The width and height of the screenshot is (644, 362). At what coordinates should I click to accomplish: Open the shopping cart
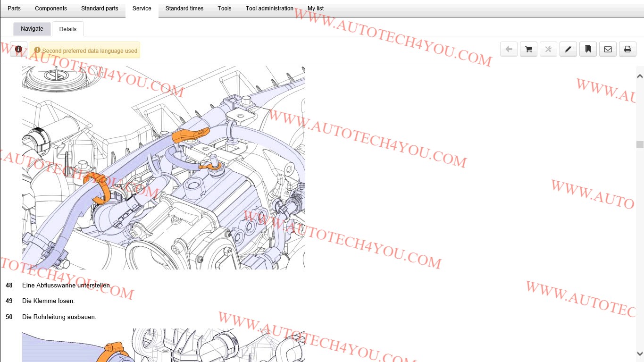pyautogui.click(x=528, y=49)
